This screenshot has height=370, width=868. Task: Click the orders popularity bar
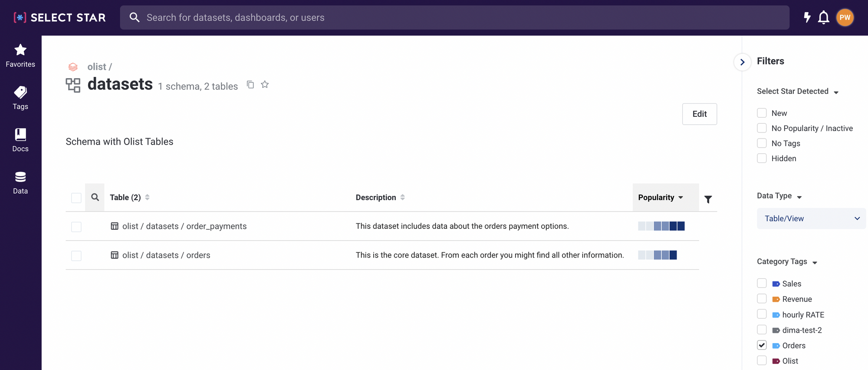pyautogui.click(x=658, y=255)
